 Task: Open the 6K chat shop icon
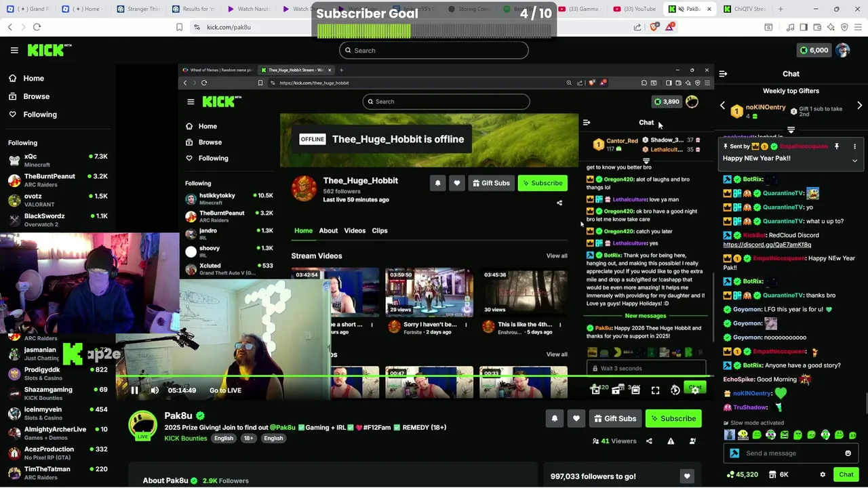click(x=778, y=475)
